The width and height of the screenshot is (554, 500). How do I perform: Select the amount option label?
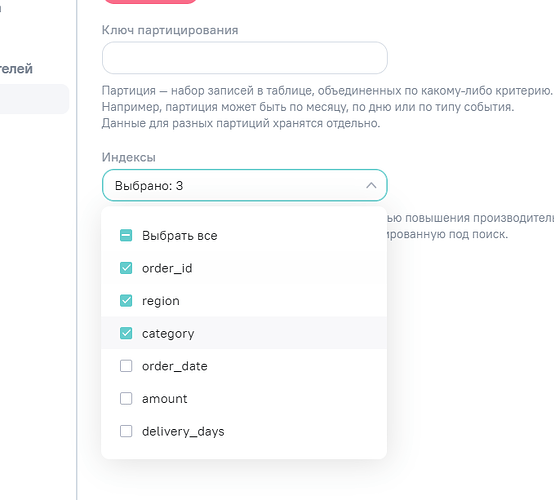(165, 399)
